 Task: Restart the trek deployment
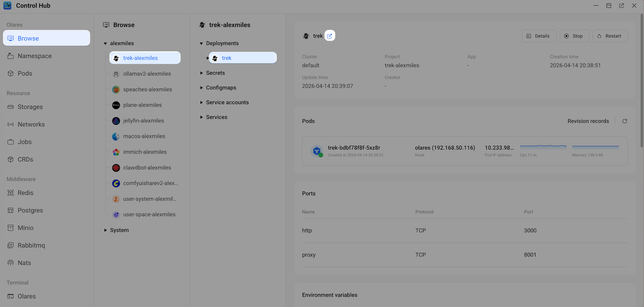[610, 36]
